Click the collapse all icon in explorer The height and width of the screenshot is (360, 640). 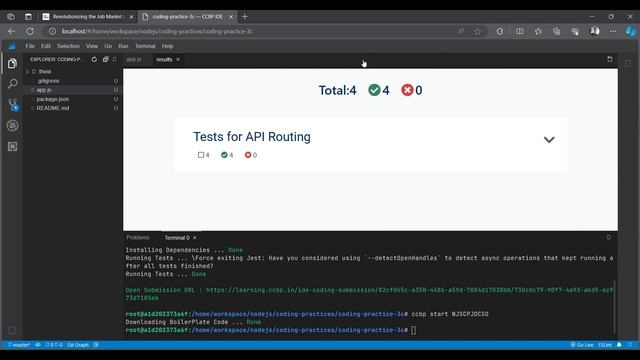tap(105, 60)
